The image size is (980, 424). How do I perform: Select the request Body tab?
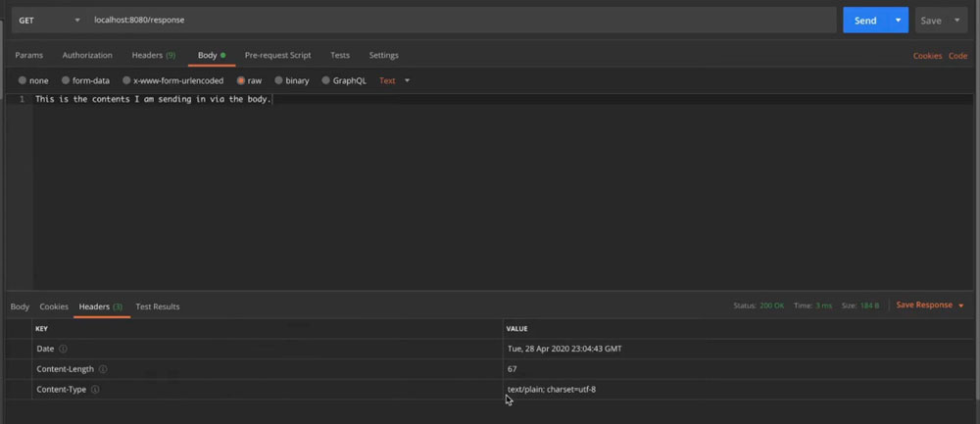pos(212,55)
